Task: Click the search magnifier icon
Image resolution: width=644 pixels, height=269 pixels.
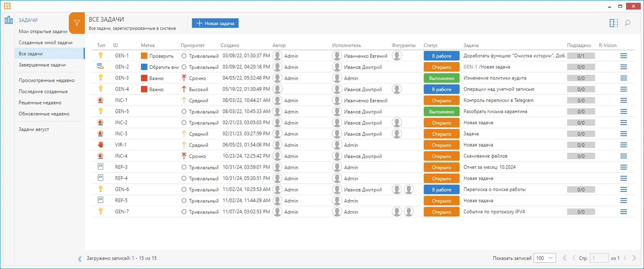Action: (627, 23)
